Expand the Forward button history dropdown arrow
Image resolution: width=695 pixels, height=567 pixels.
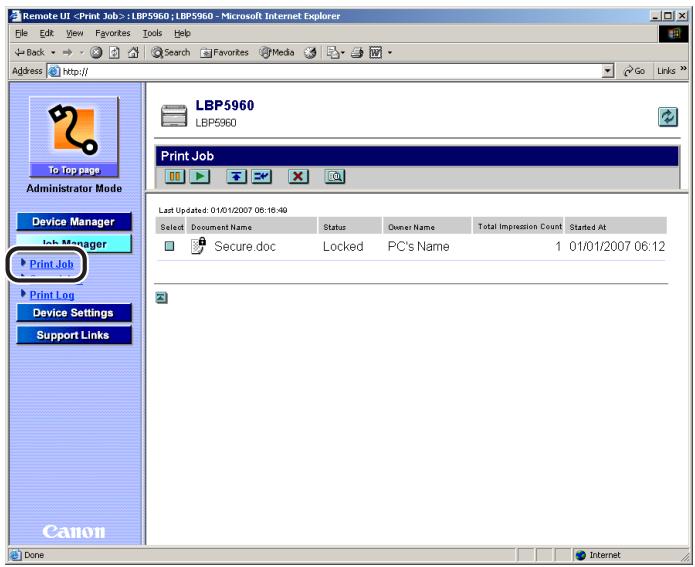point(82,53)
